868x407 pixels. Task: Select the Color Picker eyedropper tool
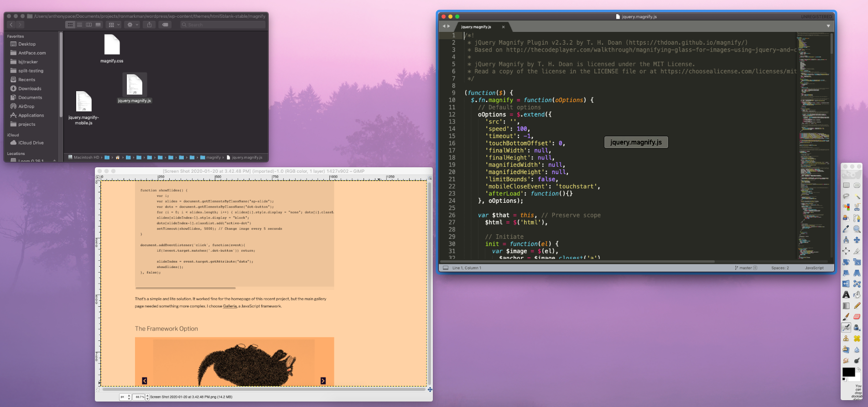click(846, 229)
